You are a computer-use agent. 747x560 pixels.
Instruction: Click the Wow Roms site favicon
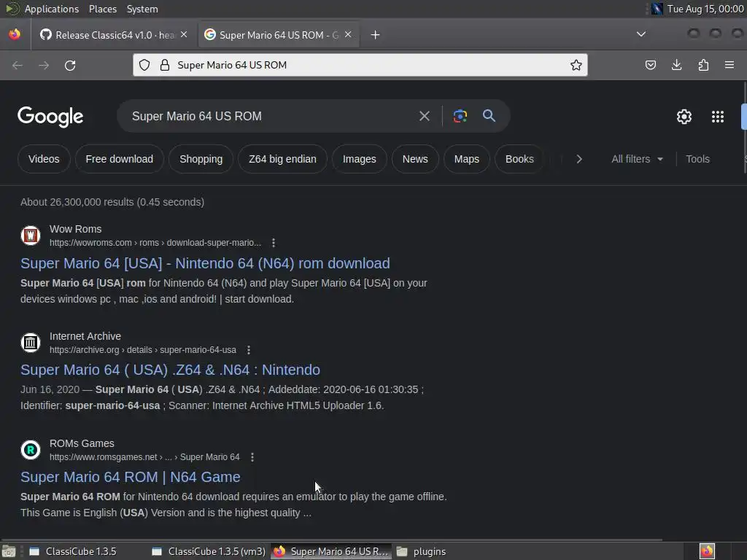point(31,236)
